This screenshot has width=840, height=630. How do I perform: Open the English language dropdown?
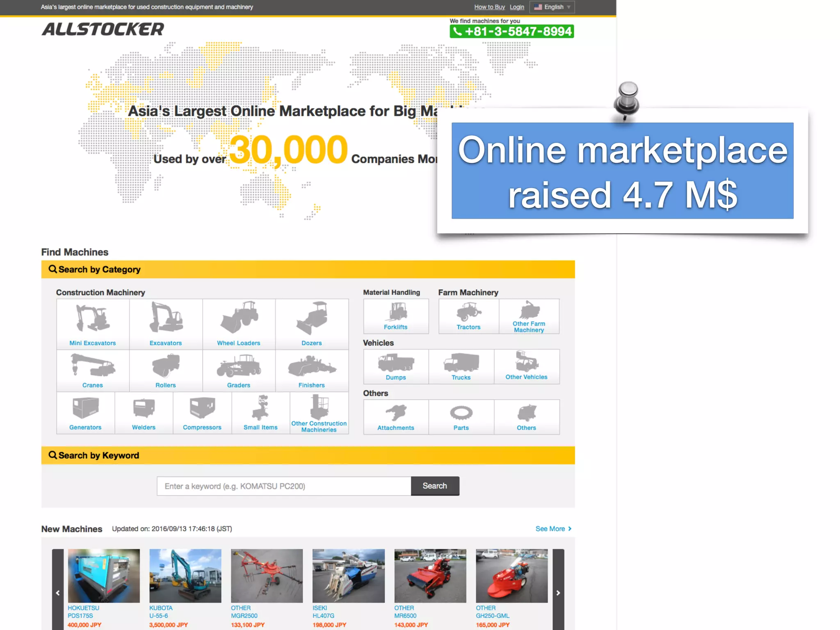[x=552, y=7]
